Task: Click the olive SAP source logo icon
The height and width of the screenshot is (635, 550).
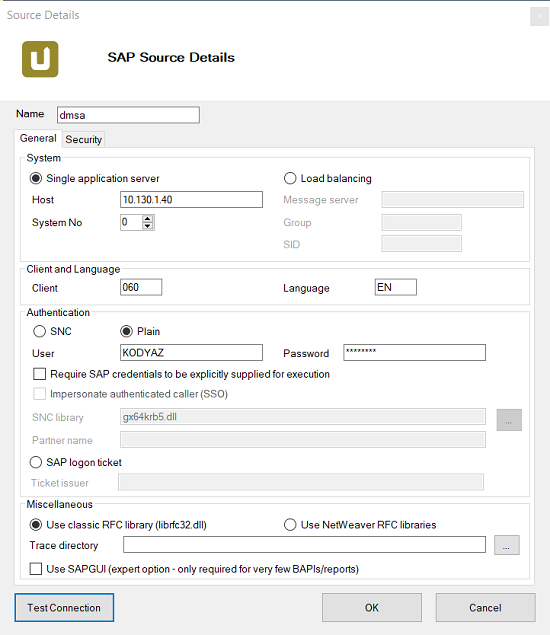Action: point(40,59)
